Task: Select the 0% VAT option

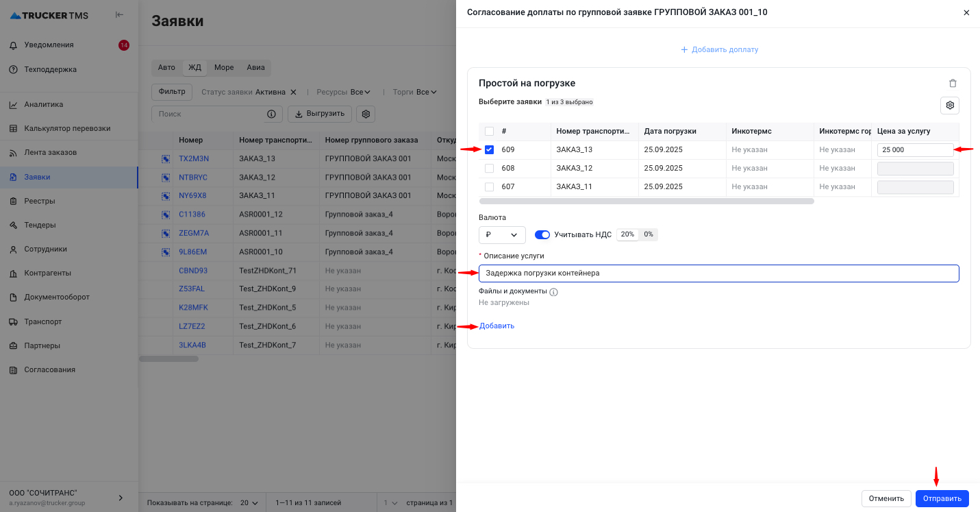Action: pyautogui.click(x=648, y=234)
